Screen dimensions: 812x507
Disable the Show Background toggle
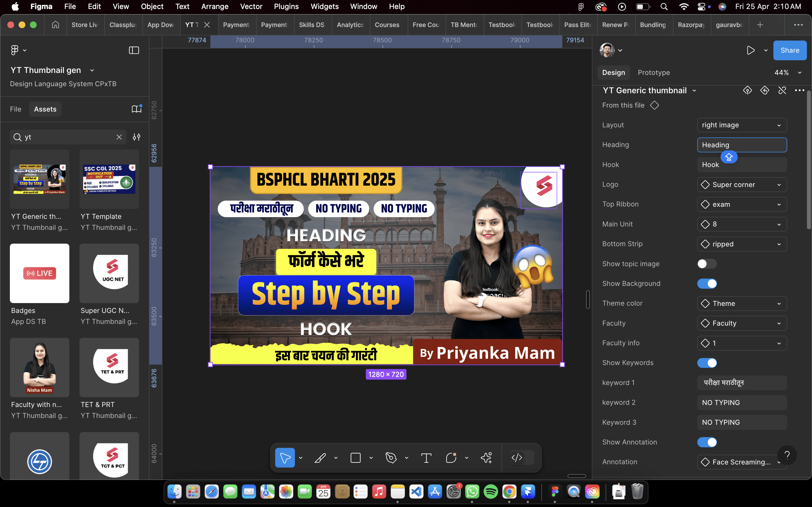(707, 284)
